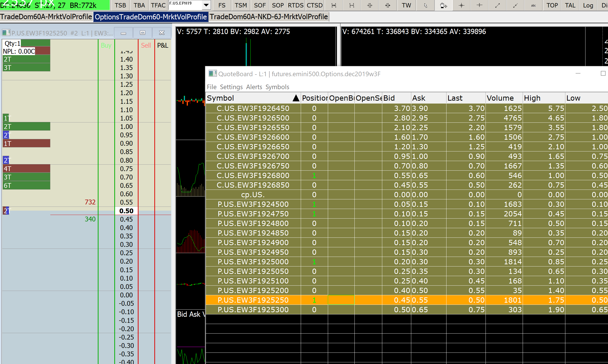
Task: Click the expand chart spacing icon
Action: tap(334, 6)
